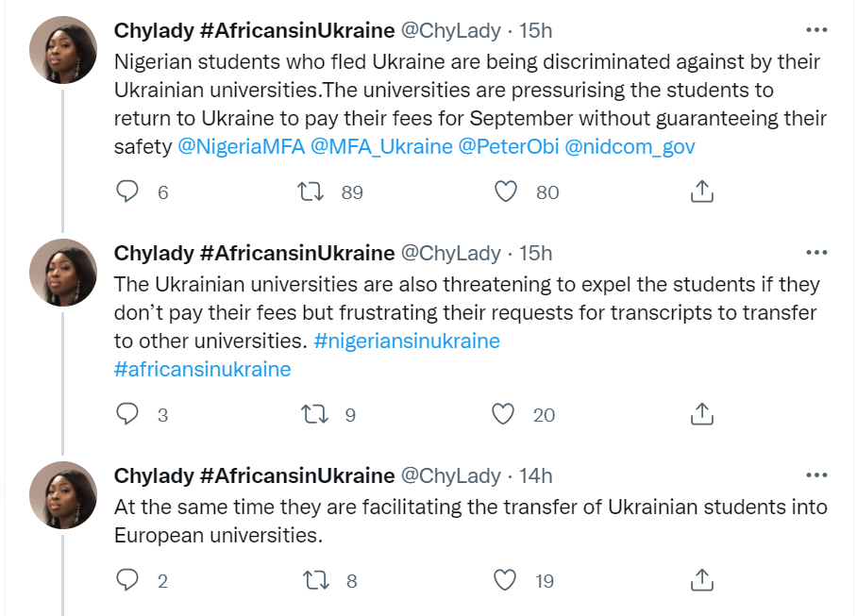The image size is (857, 616).
Task: Like the tweet with 19 likes
Action: click(x=505, y=581)
